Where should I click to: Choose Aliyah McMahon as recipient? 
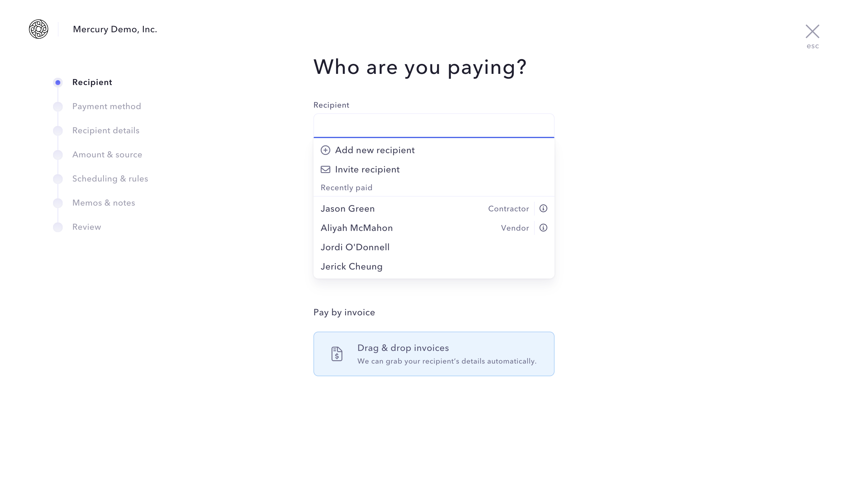[x=357, y=228]
